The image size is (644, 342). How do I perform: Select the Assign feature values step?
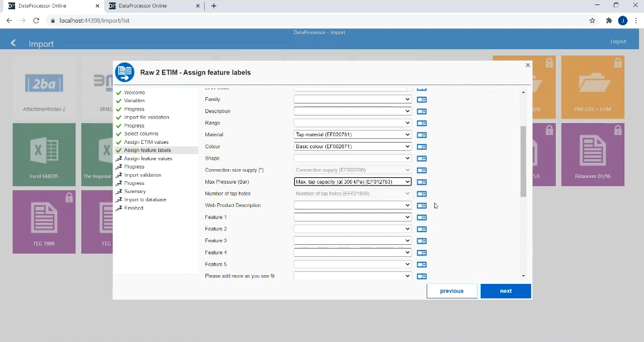(x=148, y=158)
